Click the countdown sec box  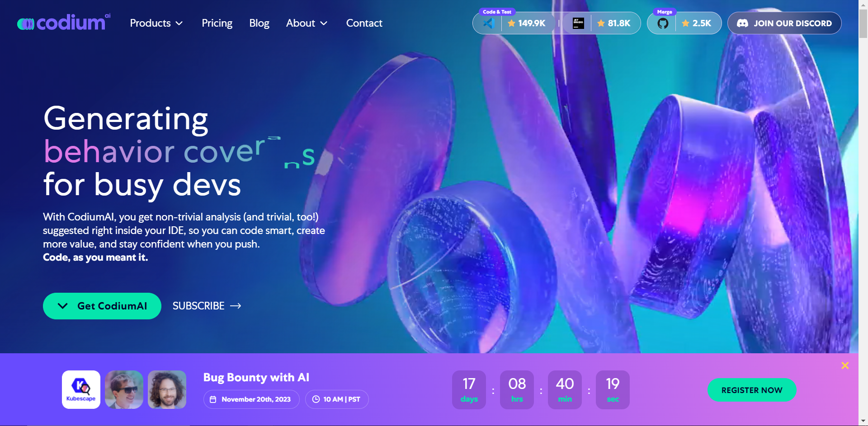point(613,390)
